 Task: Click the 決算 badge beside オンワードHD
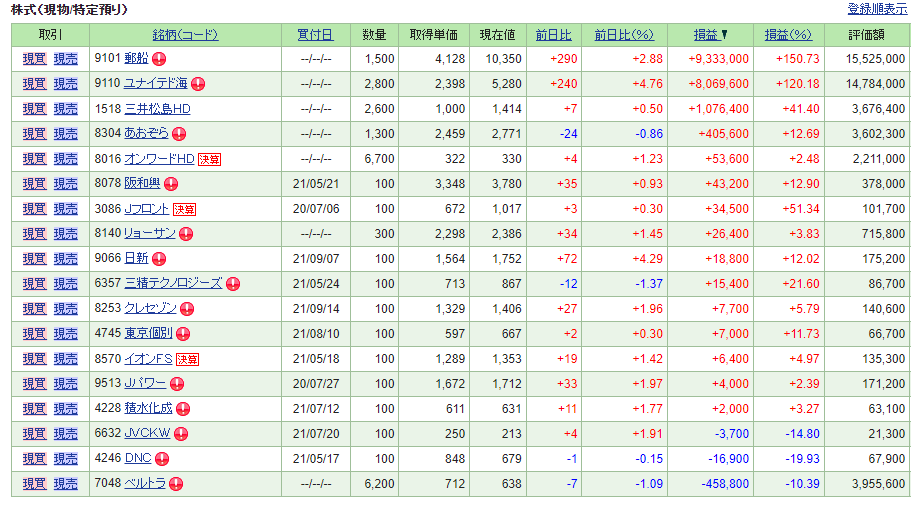209,159
